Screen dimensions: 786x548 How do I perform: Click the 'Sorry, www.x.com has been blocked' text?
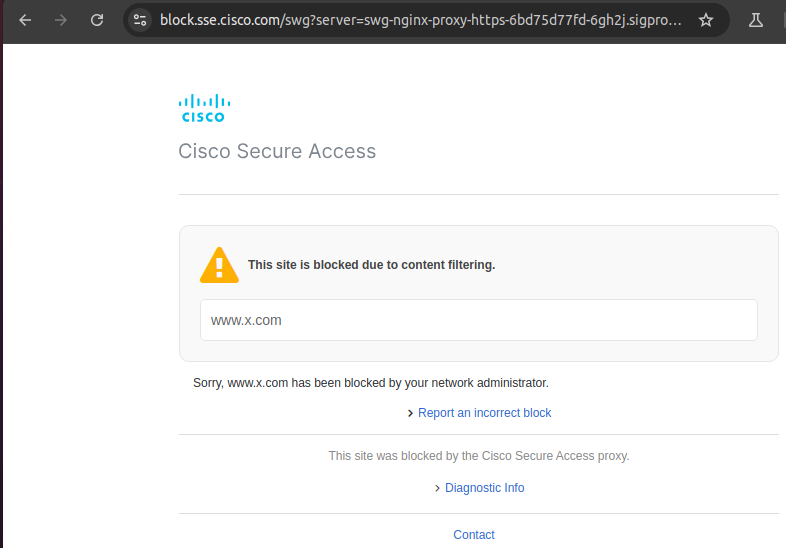(370, 382)
